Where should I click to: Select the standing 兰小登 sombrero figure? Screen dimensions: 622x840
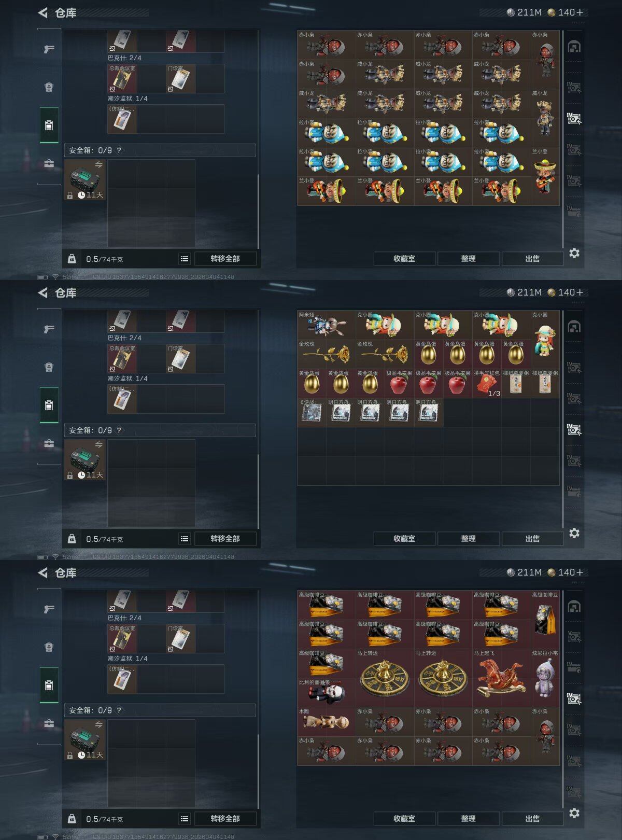pyautogui.click(x=545, y=176)
